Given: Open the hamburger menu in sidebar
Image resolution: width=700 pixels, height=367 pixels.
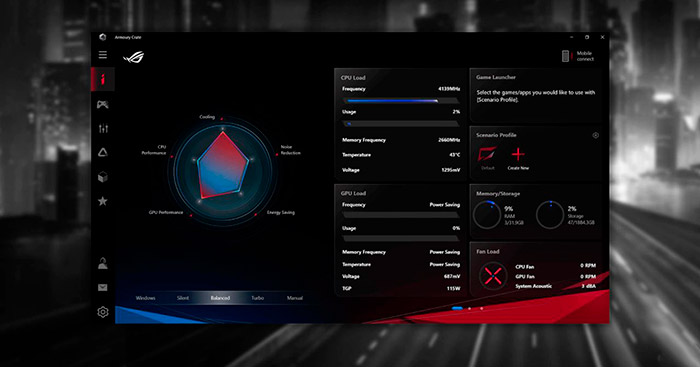Looking at the screenshot, I should coord(103,54).
